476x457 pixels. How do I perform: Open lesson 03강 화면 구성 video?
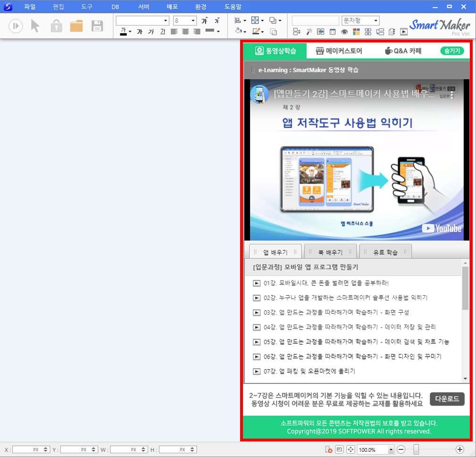(x=331, y=312)
